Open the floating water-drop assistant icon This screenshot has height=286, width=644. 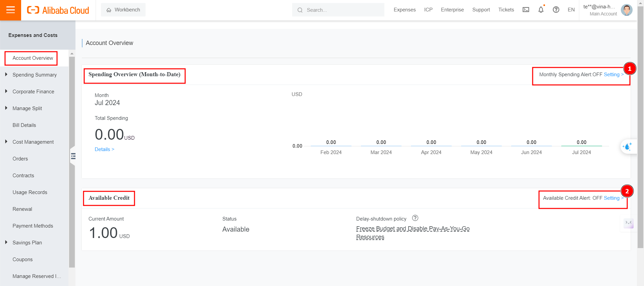point(627,147)
